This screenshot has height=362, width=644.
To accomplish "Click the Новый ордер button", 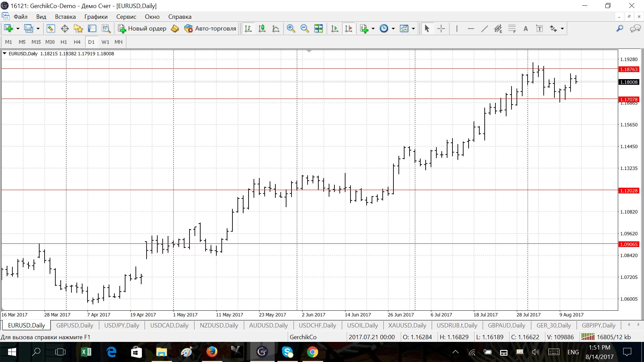I will point(142,29).
